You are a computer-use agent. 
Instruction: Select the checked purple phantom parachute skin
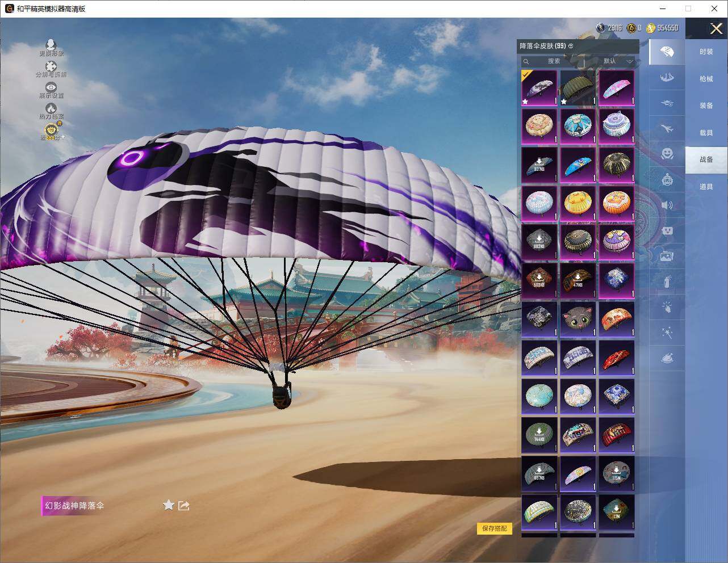click(x=539, y=88)
